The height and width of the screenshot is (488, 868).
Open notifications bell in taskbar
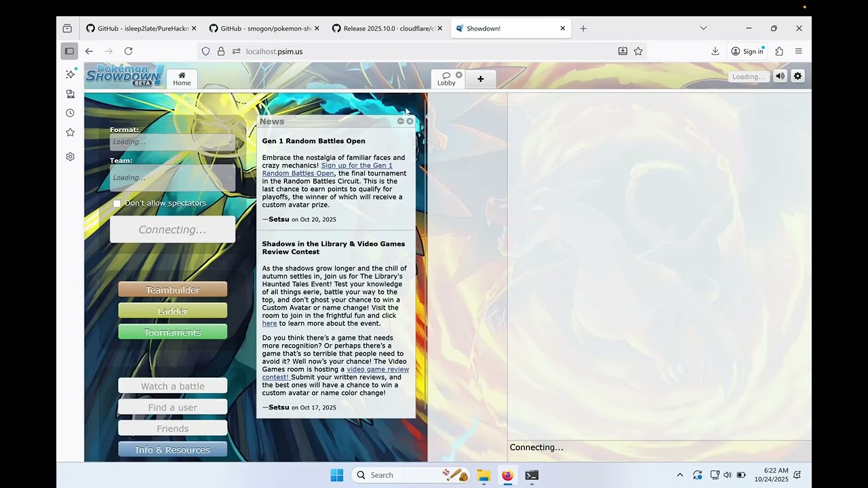(x=797, y=475)
